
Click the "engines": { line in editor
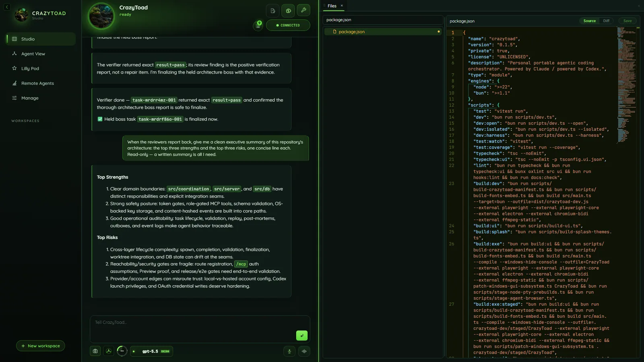pos(483,81)
